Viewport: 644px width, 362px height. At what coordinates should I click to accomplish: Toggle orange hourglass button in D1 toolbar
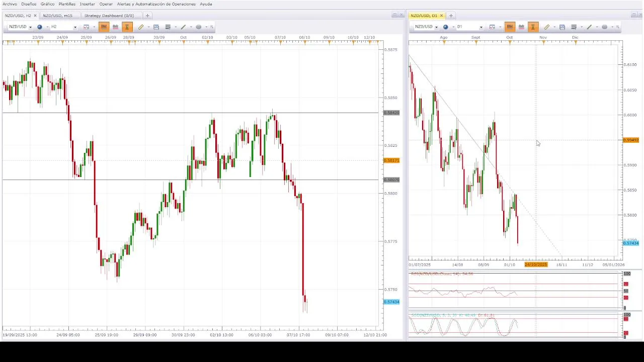coord(533,27)
